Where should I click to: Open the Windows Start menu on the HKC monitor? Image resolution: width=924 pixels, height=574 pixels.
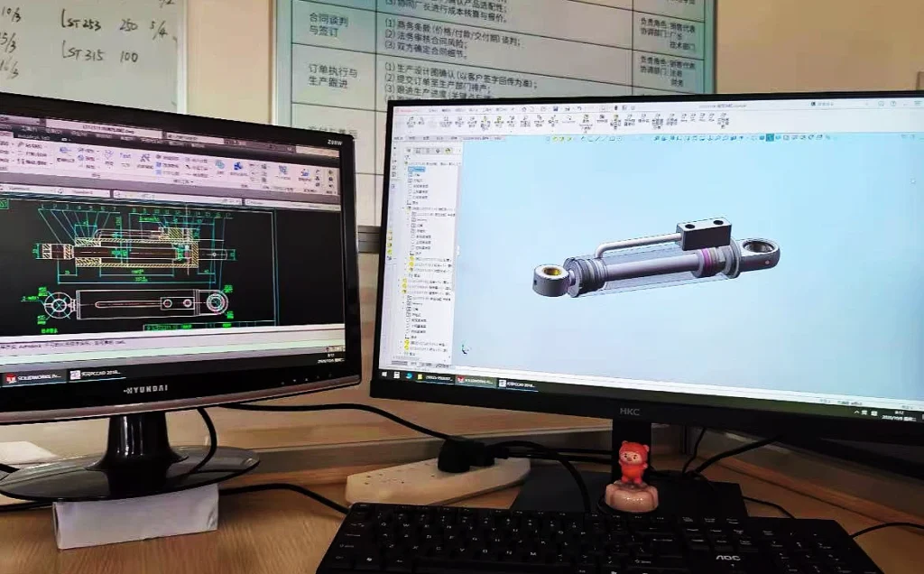point(384,375)
